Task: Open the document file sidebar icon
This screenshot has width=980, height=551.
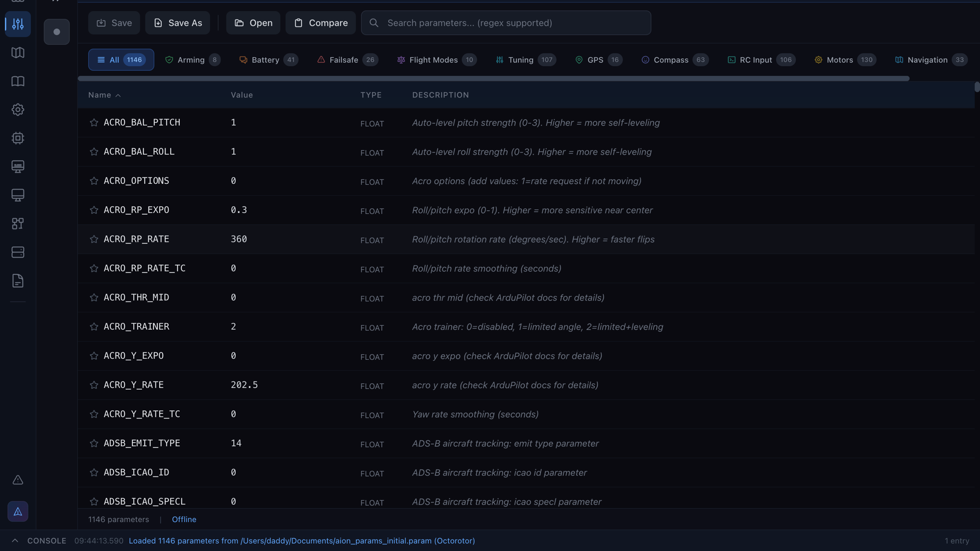Action: [x=18, y=281]
